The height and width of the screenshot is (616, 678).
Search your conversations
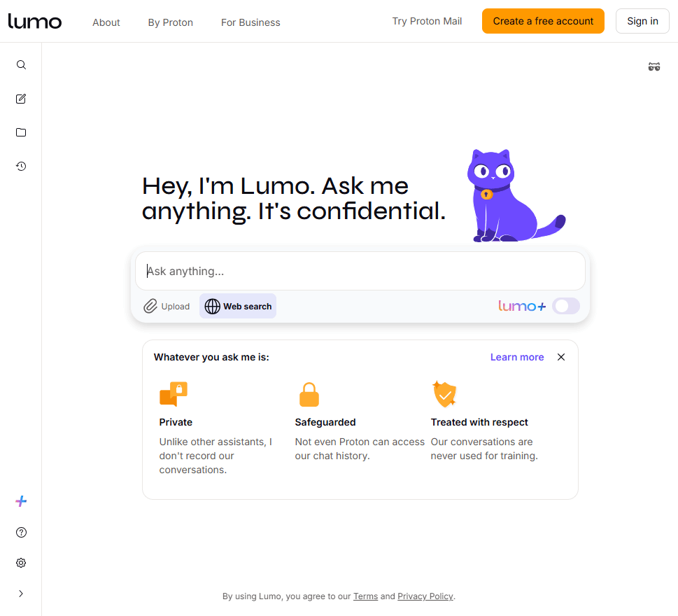pyautogui.click(x=21, y=64)
